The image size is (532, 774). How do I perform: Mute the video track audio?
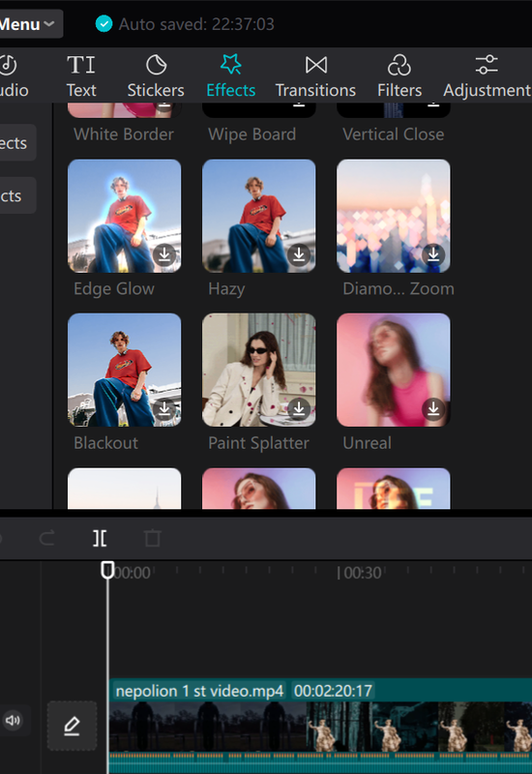(13, 721)
